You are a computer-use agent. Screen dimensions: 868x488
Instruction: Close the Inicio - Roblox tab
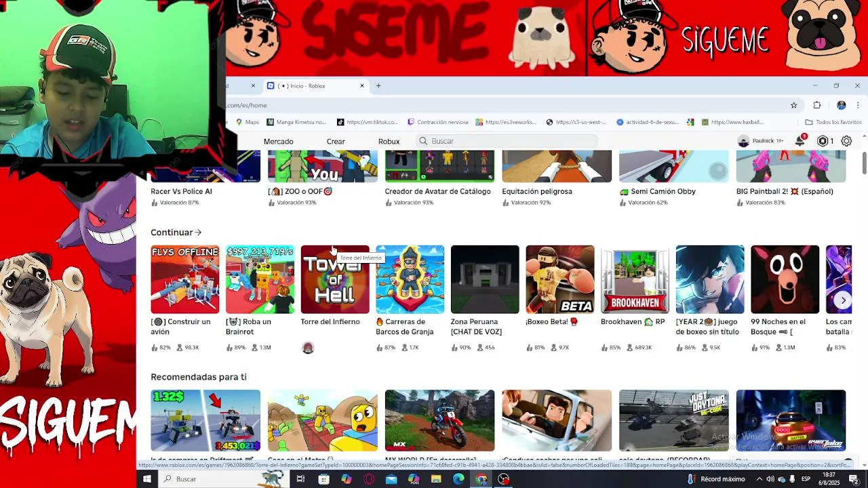[x=362, y=85]
